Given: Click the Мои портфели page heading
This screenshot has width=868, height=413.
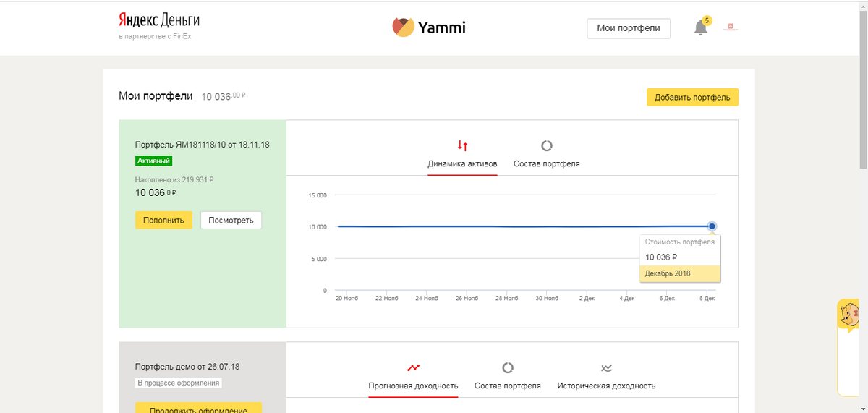Looking at the screenshot, I should pos(156,95).
